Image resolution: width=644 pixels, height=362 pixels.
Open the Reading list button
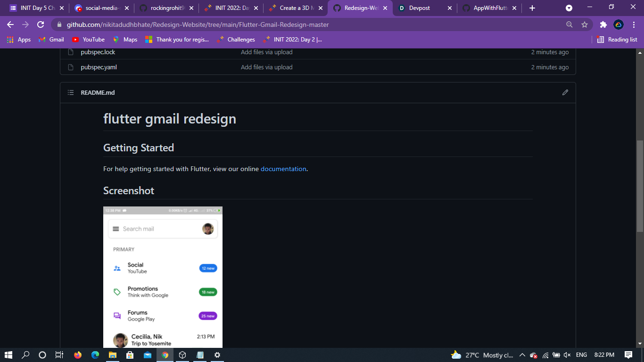(x=617, y=40)
